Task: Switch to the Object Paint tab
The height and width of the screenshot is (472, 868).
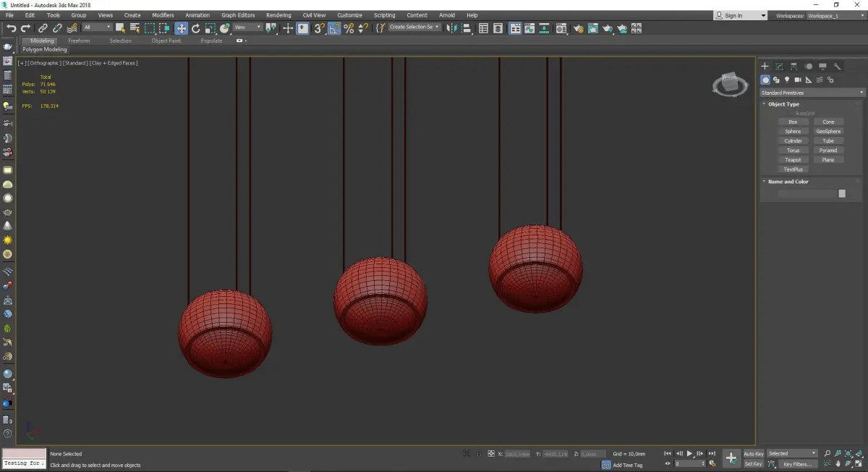Action: 166,41
